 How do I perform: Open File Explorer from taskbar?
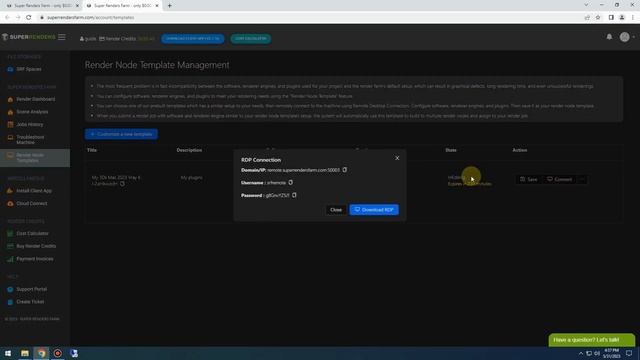coord(25,353)
